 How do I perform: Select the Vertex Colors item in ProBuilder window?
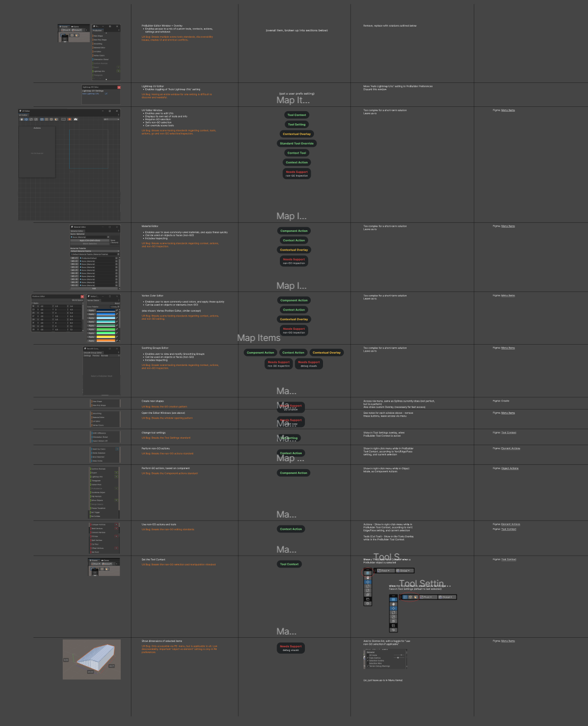point(99,55)
